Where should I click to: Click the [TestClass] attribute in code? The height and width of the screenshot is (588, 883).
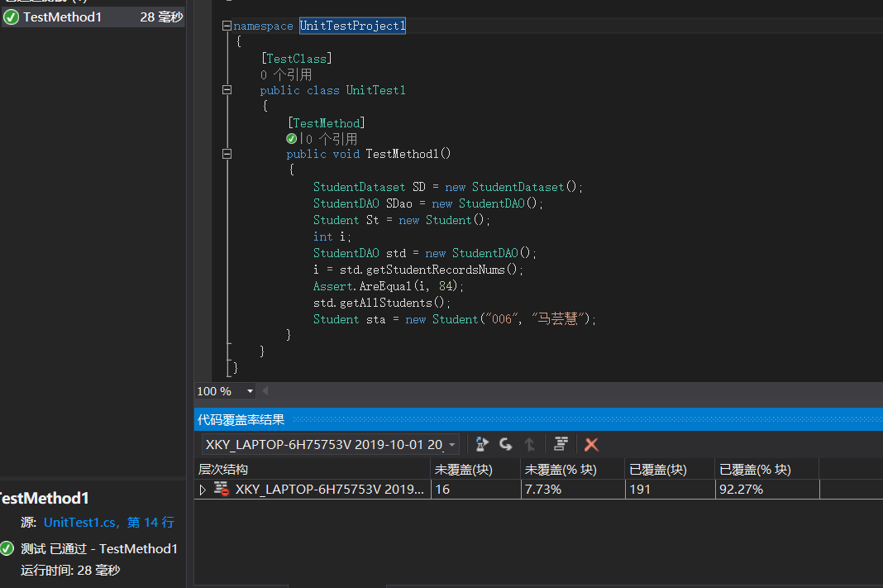pyautogui.click(x=296, y=59)
